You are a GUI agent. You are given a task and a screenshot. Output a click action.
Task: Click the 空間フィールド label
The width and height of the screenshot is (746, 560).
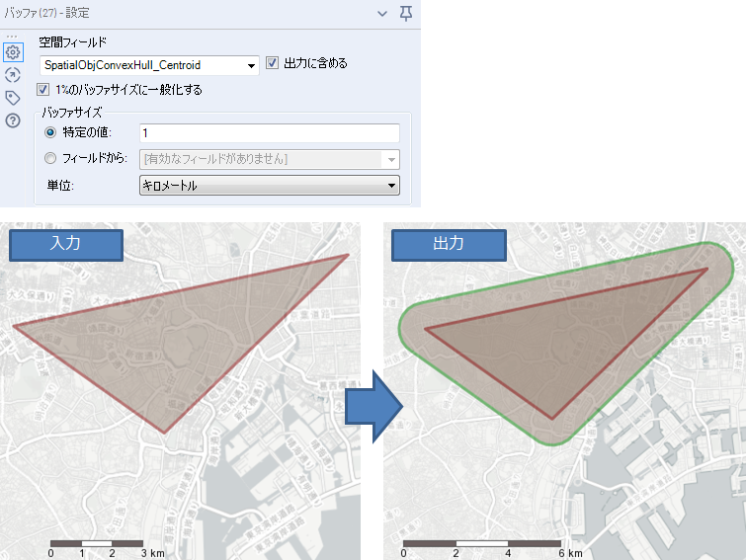tap(72, 42)
